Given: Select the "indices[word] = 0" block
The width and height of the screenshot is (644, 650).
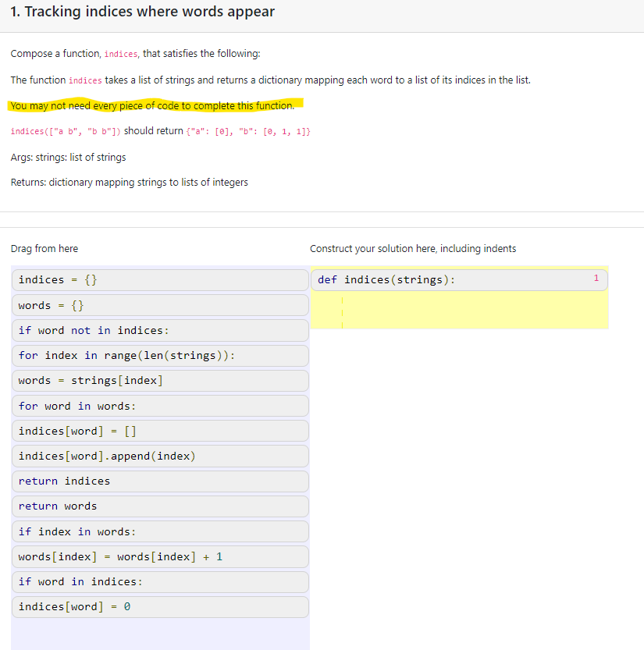Looking at the screenshot, I should point(160,606).
